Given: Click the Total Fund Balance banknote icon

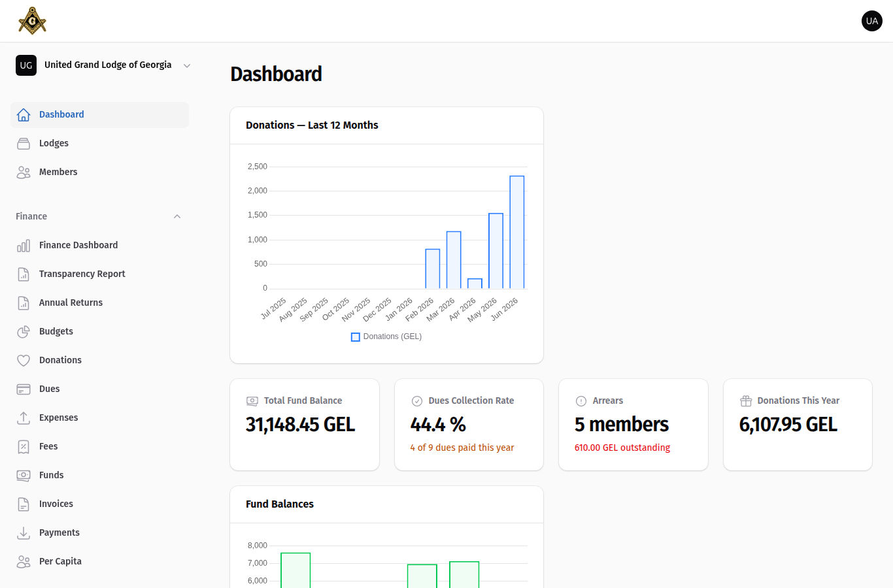Looking at the screenshot, I should (252, 401).
